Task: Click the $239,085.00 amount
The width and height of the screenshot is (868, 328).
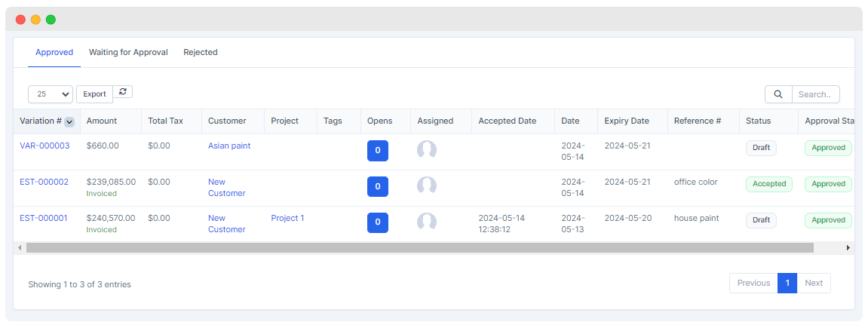Action: pyautogui.click(x=112, y=182)
